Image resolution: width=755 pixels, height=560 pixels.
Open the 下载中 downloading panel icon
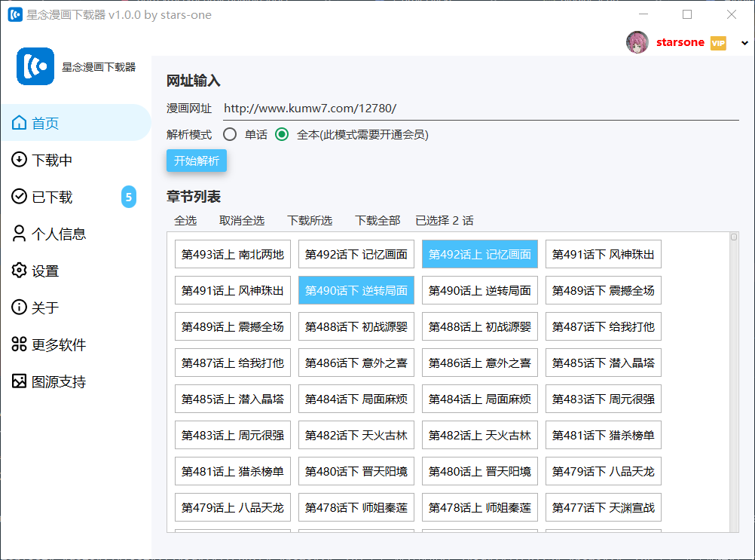coord(19,160)
